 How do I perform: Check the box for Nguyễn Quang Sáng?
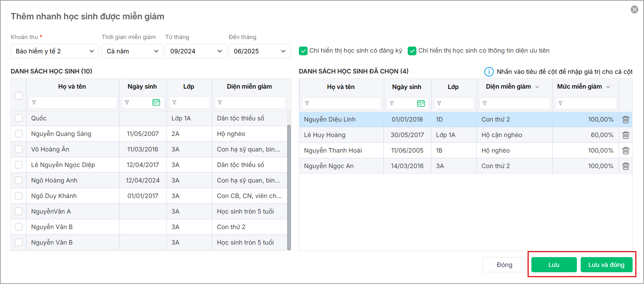[x=19, y=134]
